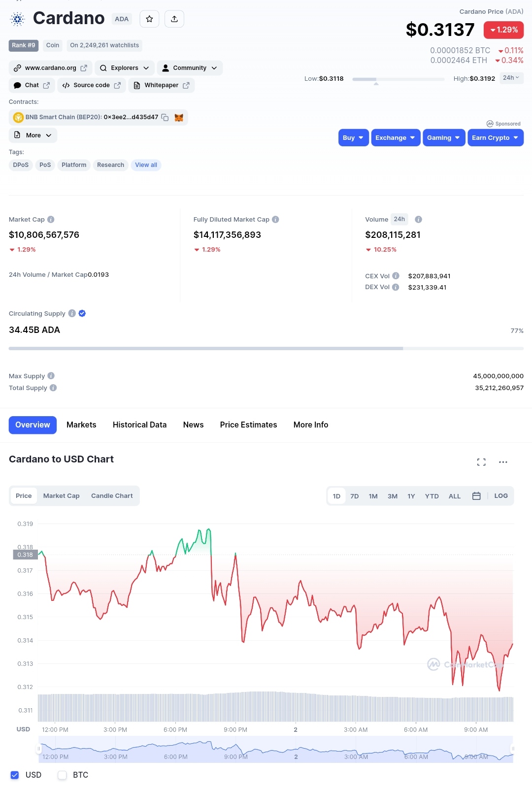Viewport: 532px width, 790px height.
Task: Switch to the Historical Data tab
Action: (139, 425)
